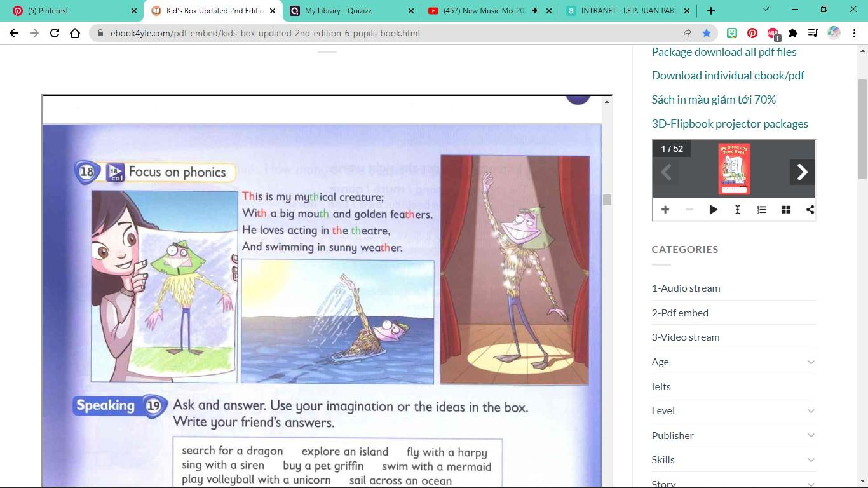Open the Chrome profile avatar
868x488 pixels.
(834, 33)
